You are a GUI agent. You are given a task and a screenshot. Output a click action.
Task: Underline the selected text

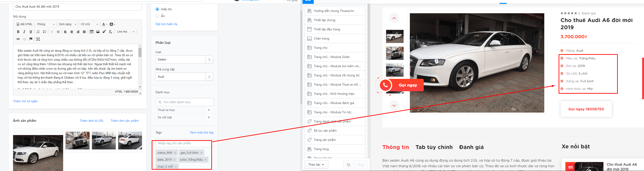(x=31, y=32)
